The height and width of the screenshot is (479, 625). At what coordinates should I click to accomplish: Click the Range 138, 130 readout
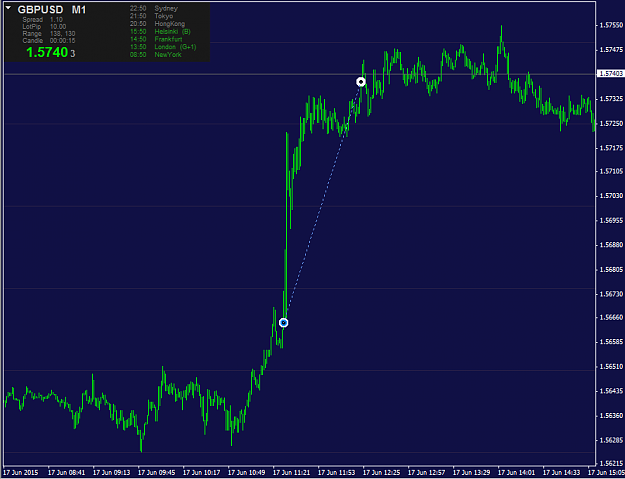[49, 34]
